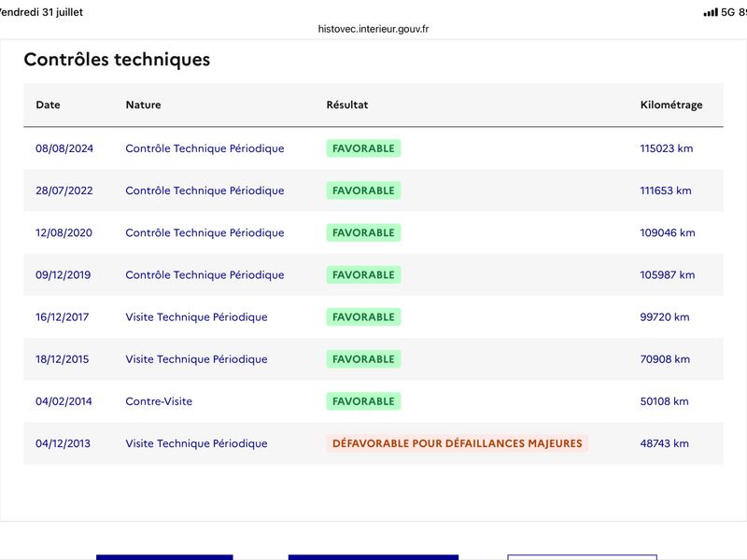Click FAVORABLE badge in the 09/12/2019 row
The image size is (747, 560).
(363, 274)
